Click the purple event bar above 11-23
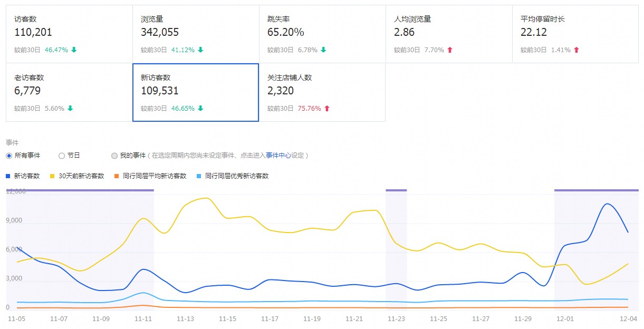Viewport: 644px width, 329px height. (396, 190)
